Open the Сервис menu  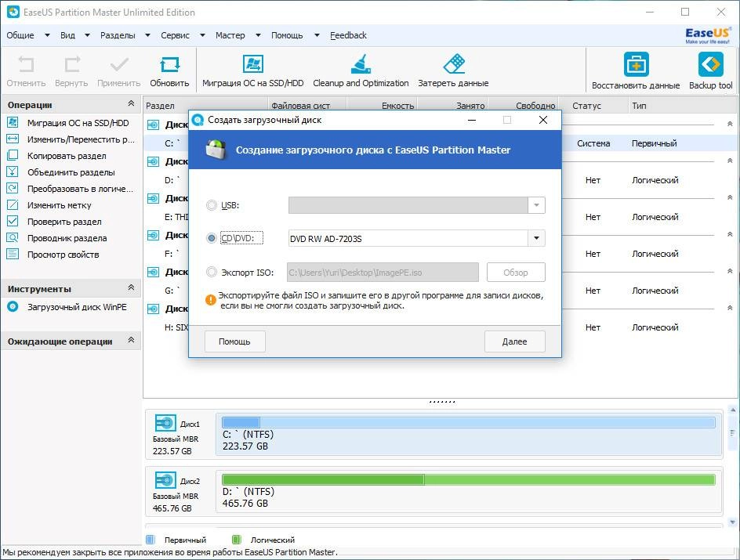pos(175,35)
